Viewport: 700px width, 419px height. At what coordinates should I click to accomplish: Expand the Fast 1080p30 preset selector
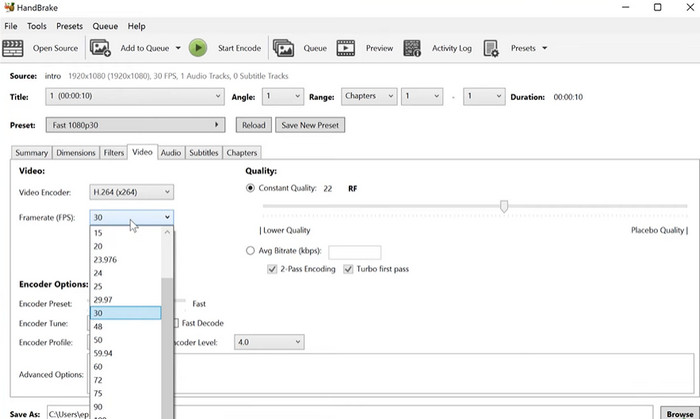135,125
